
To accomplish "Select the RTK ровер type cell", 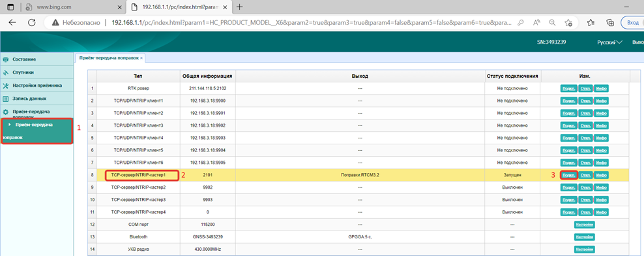I will tap(138, 88).
